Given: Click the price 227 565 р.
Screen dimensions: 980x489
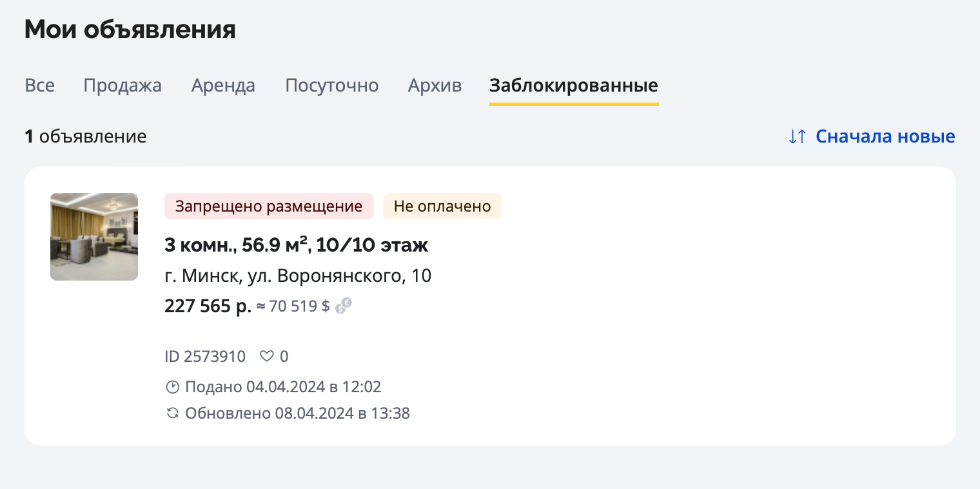Looking at the screenshot, I should coord(208,306).
